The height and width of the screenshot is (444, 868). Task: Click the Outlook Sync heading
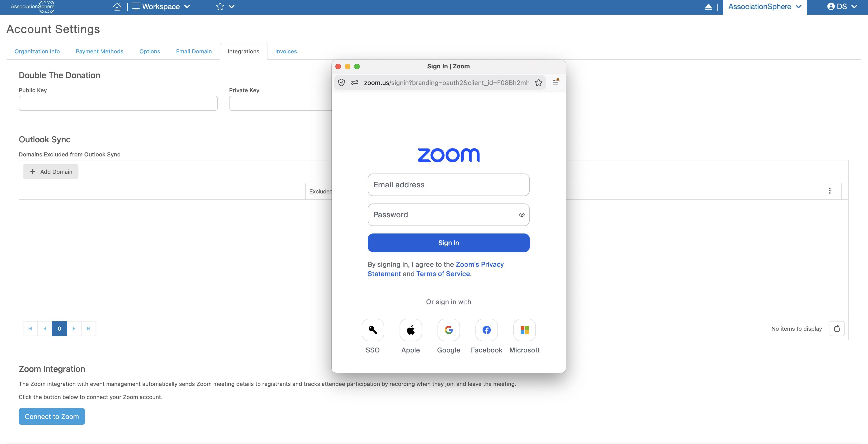point(45,140)
